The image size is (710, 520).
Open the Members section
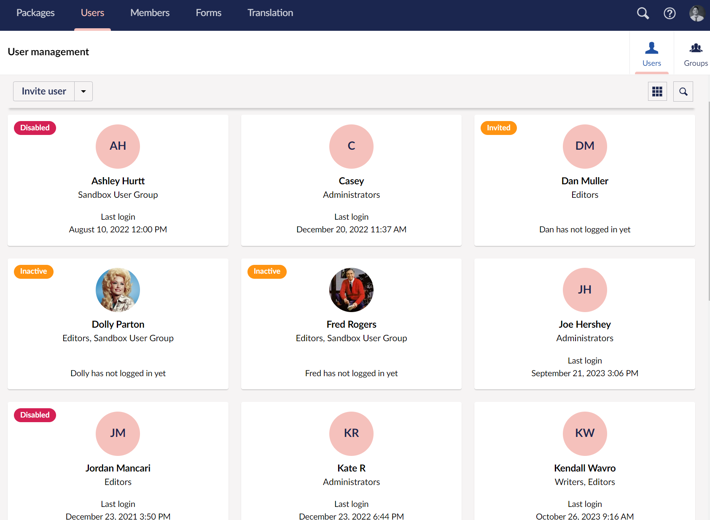coord(150,13)
